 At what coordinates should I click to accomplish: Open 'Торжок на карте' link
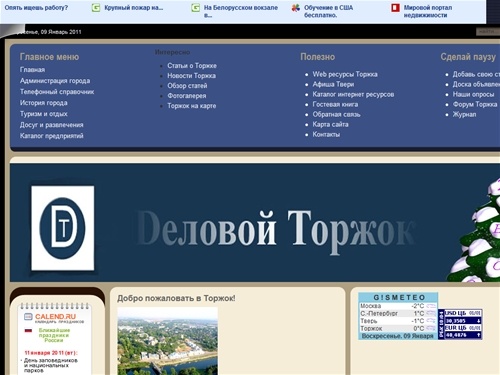pyautogui.click(x=192, y=106)
